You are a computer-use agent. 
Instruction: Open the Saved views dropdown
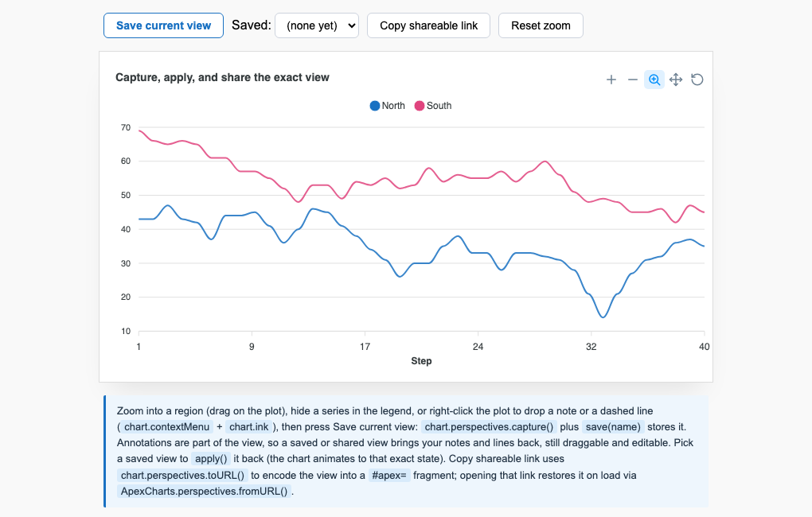317,25
